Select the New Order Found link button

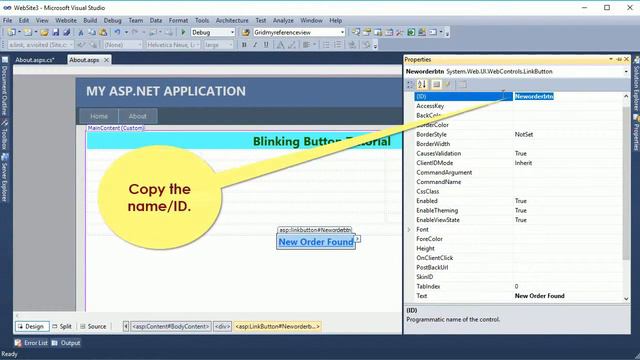coord(316,242)
